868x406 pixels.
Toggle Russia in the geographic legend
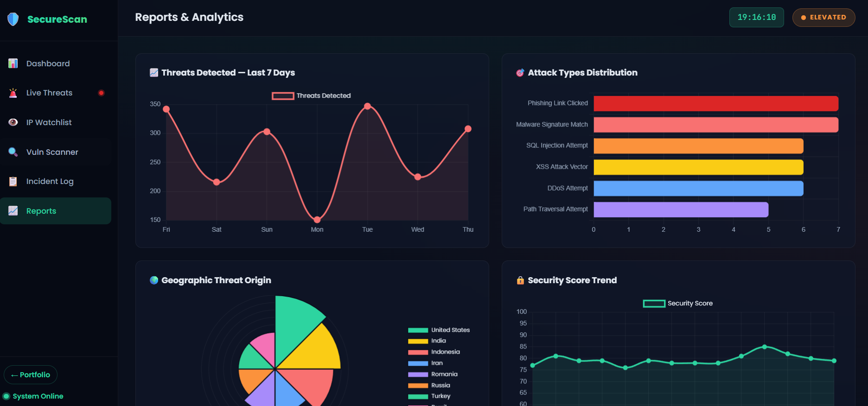click(x=429, y=385)
